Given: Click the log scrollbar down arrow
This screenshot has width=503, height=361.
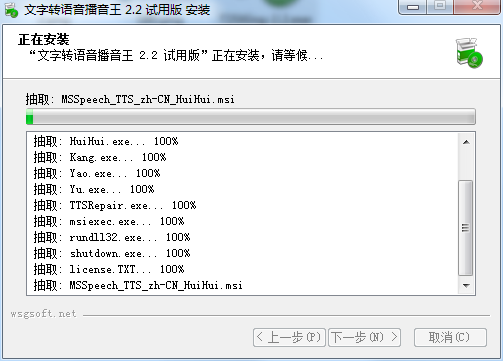Looking at the screenshot, I should pyautogui.click(x=466, y=285).
